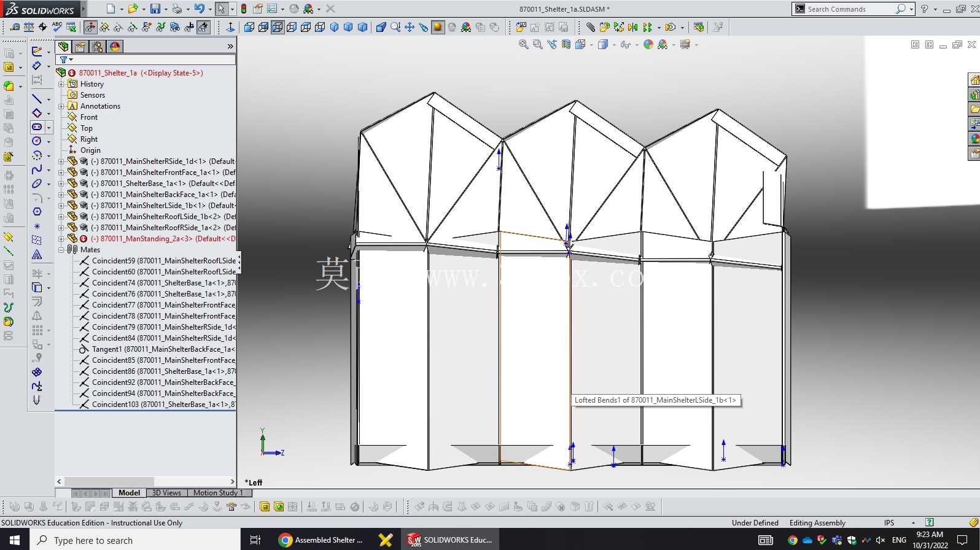
Task: Select the Ellipse sketch tool
Action: tap(37, 184)
